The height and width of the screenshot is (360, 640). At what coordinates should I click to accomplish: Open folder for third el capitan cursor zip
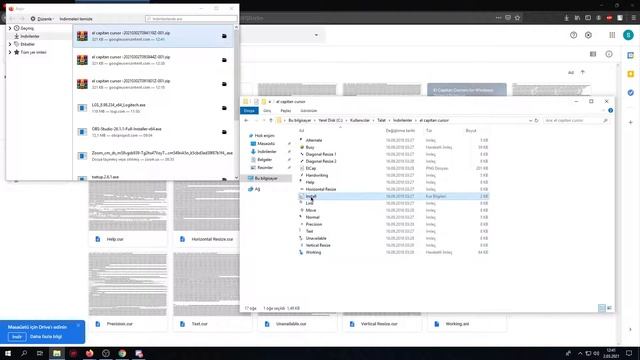[224, 84]
